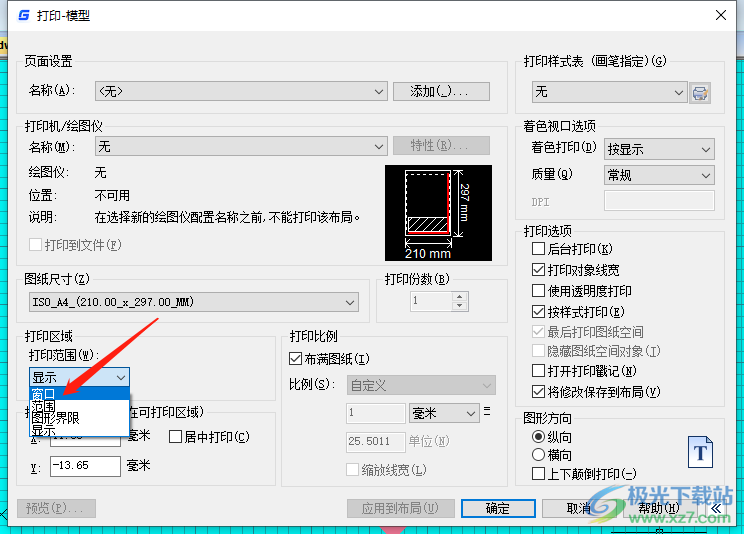This screenshot has height=534, width=744.
Task: Collapse the dialog with double-chevron icon
Action: [x=716, y=509]
